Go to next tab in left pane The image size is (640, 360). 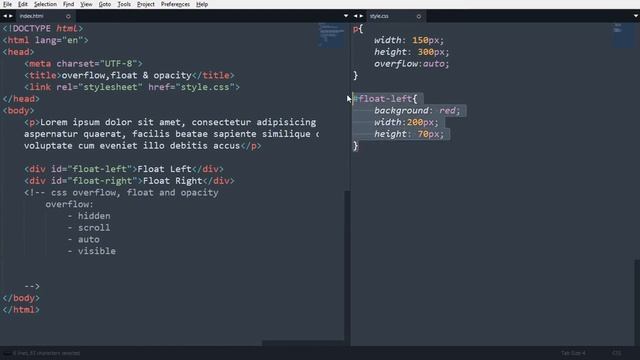11,16
